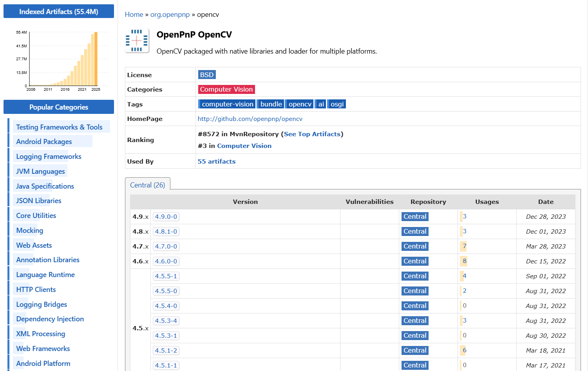
Task: Open version 4.7.0-0
Action: [166, 246]
